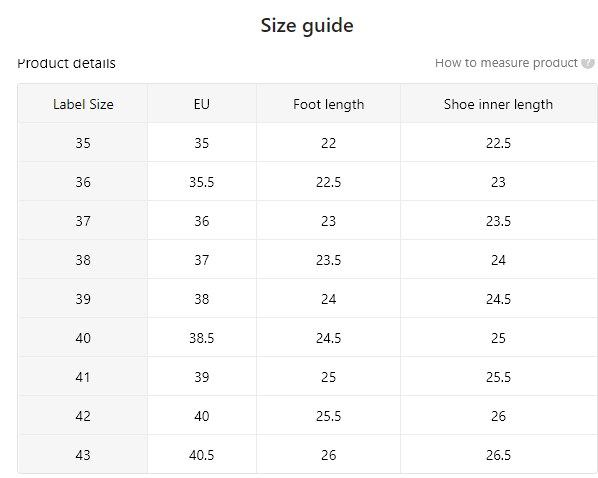Click the help question mark icon
The width and height of the screenshot is (598, 478).
[x=588, y=63]
